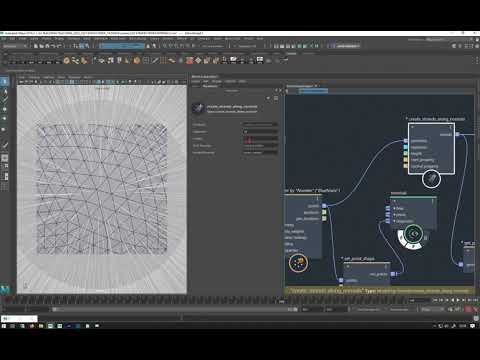Open the viewport Shading menu
480x360 pixels.
pos(34,77)
